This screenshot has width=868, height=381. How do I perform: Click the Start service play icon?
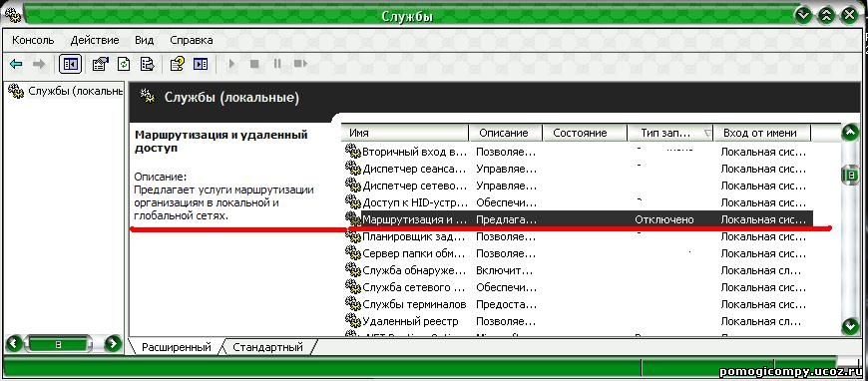(x=231, y=64)
